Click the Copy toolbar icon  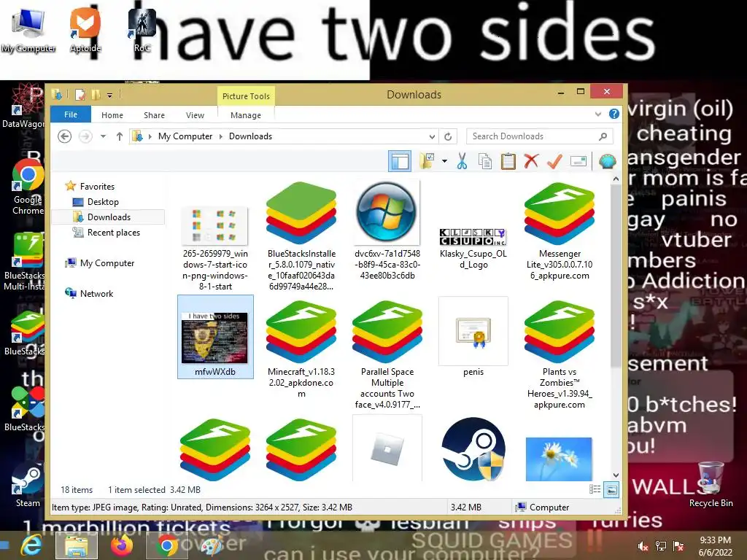point(485,161)
